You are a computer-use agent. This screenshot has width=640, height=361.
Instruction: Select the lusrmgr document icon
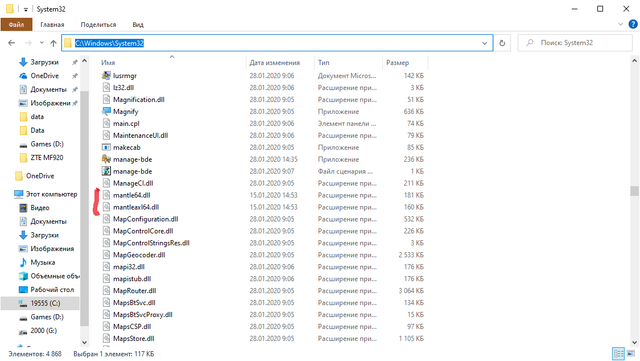pos(106,76)
